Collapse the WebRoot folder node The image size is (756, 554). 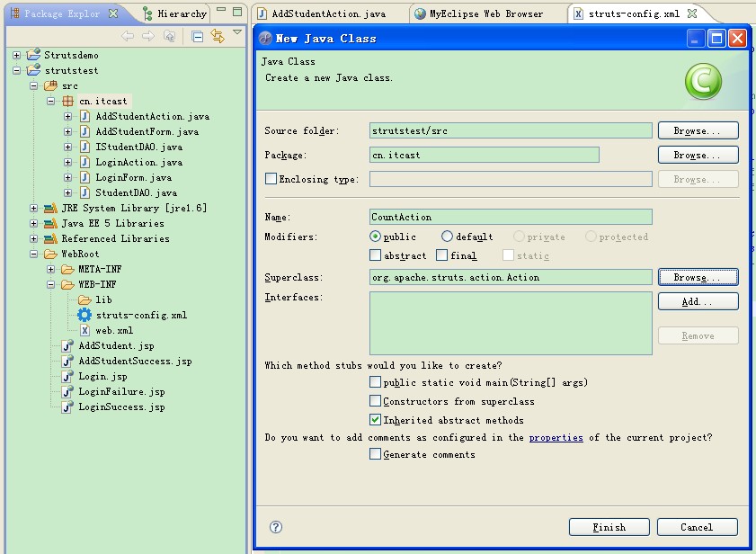(34, 254)
